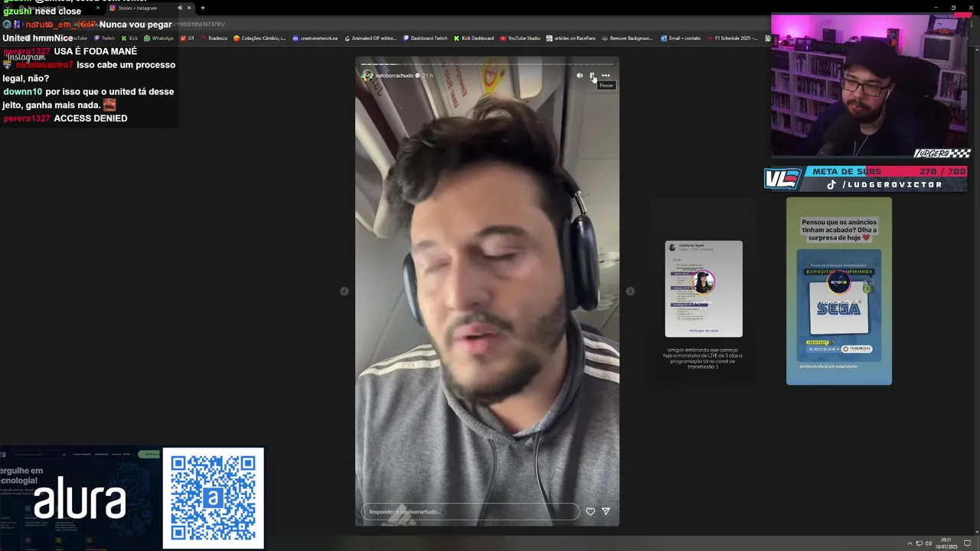Click the Instagram logo text
980x551 pixels.
click(x=27, y=57)
